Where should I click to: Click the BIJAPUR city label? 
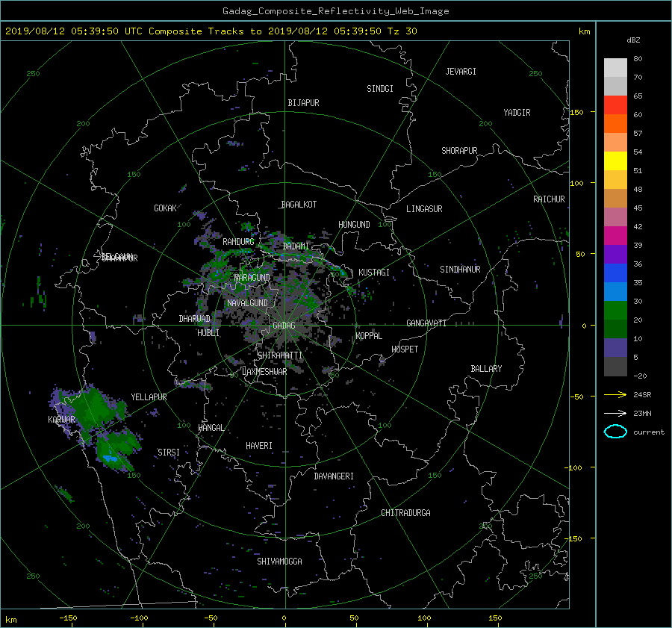pyautogui.click(x=303, y=103)
